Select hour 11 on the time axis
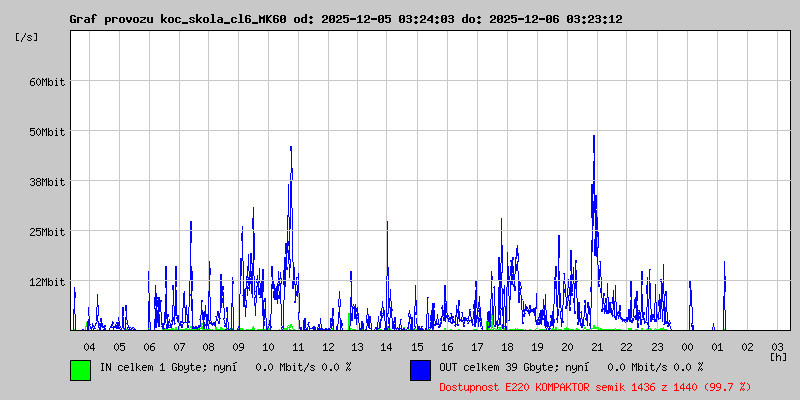The image size is (800, 400). click(298, 347)
